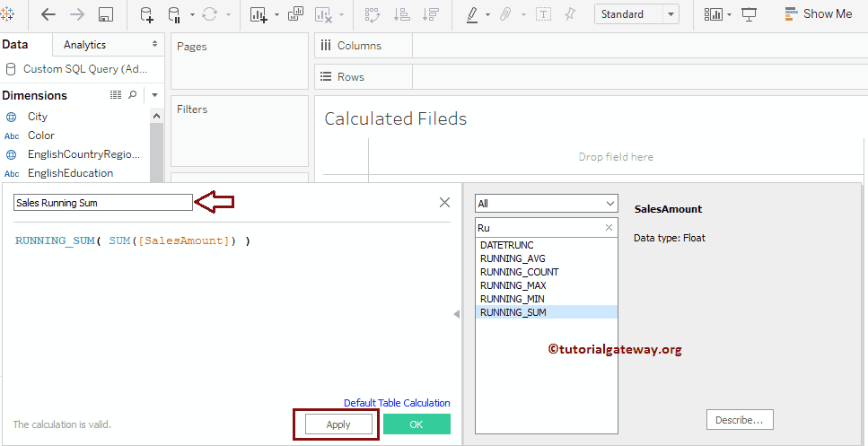The height and width of the screenshot is (446, 868).
Task: Select RUNNING_MAX in function list
Action: tap(547, 285)
